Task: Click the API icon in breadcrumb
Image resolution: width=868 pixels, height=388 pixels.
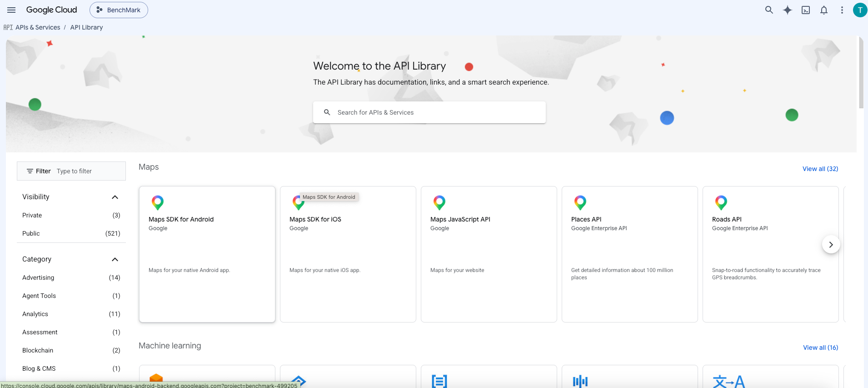Action: point(8,27)
